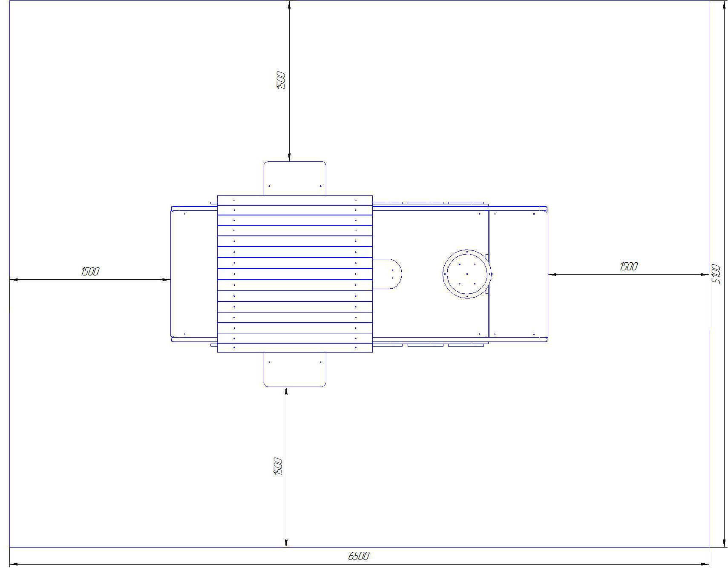The image size is (728, 568).
Task: Select the bottom 1500 clearance dimension text
Action: tap(278, 467)
